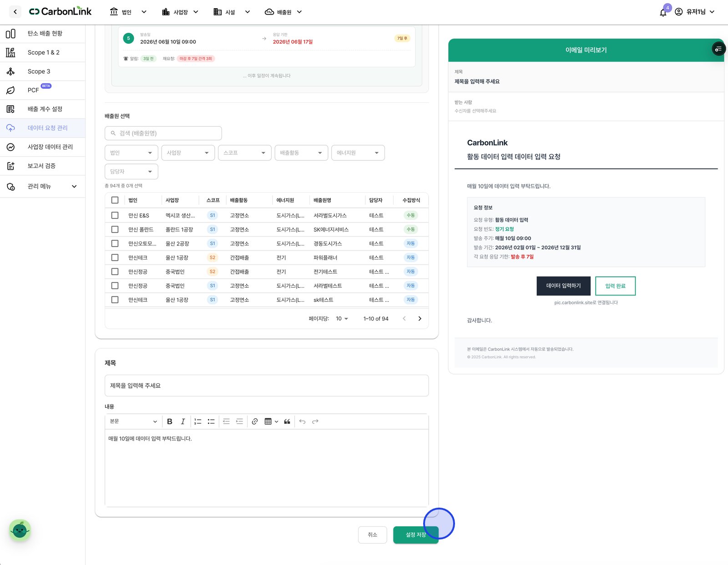Image resolution: width=728 pixels, height=565 pixels.
Task: Click the 취소 button
Action: 373,535
